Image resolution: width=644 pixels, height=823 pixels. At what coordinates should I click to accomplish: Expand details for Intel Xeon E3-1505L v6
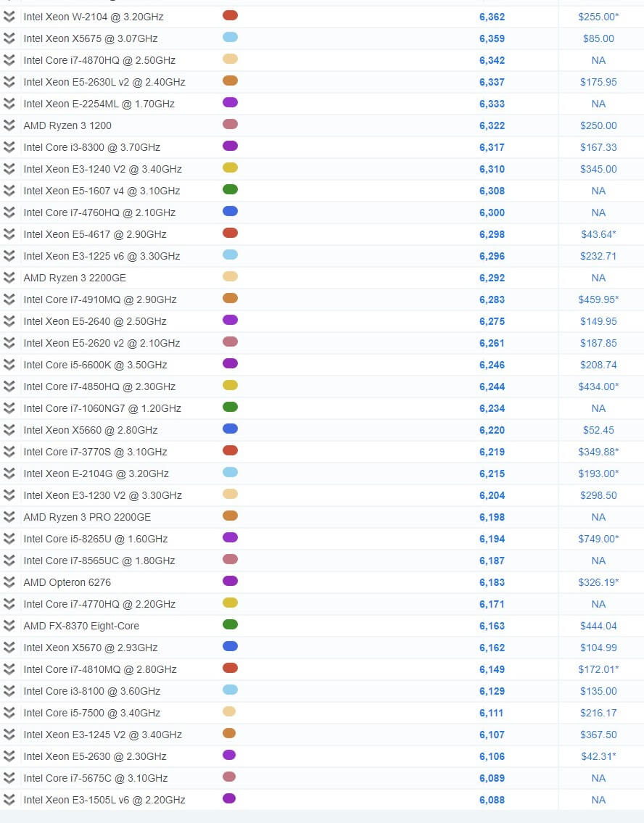9,800
